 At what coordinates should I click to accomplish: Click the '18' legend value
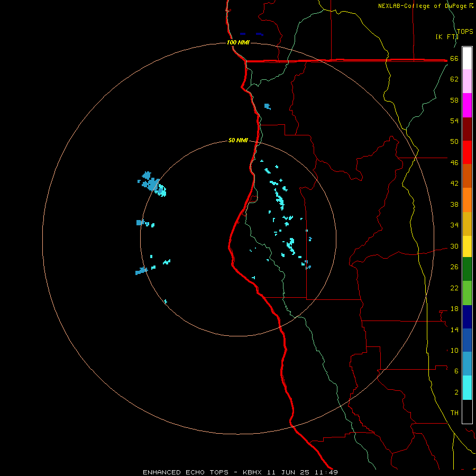[x=454, y=309]
